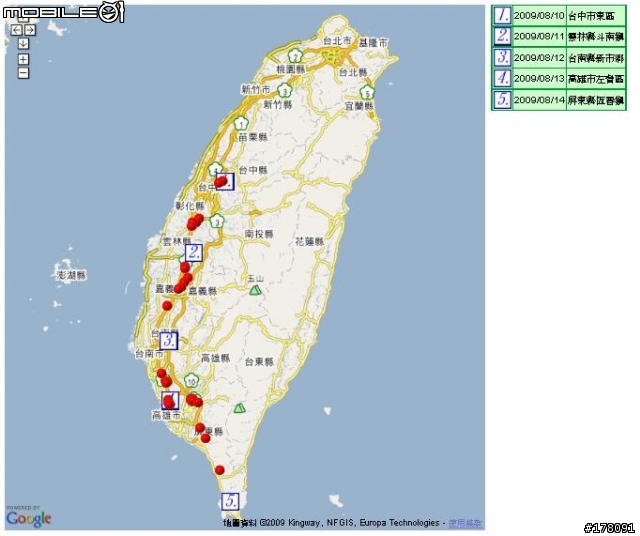The width and height of the screenshot is (640, 536).
Task: Select legend date 2009/08/11
Action: pos(539,36)
